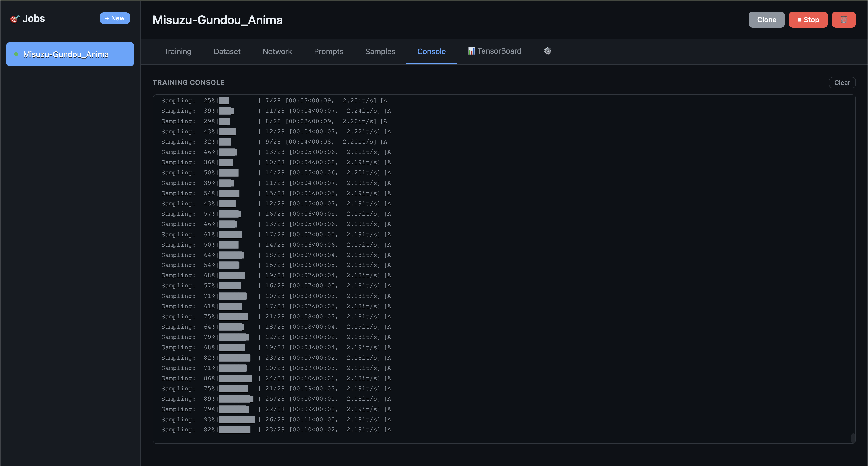Go to the Network tab
868x466 pixels.
click(277, 51)
